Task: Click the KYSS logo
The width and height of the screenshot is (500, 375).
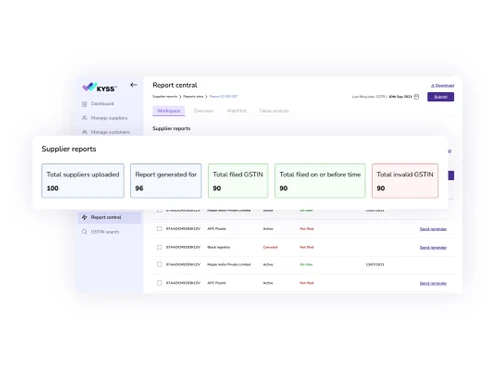Action: coord(99,87)
